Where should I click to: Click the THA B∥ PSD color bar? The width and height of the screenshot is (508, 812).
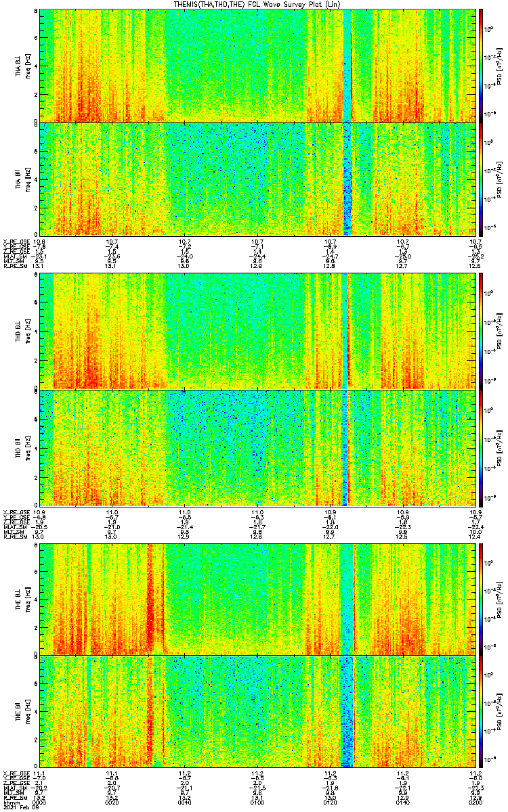(481, 179)
